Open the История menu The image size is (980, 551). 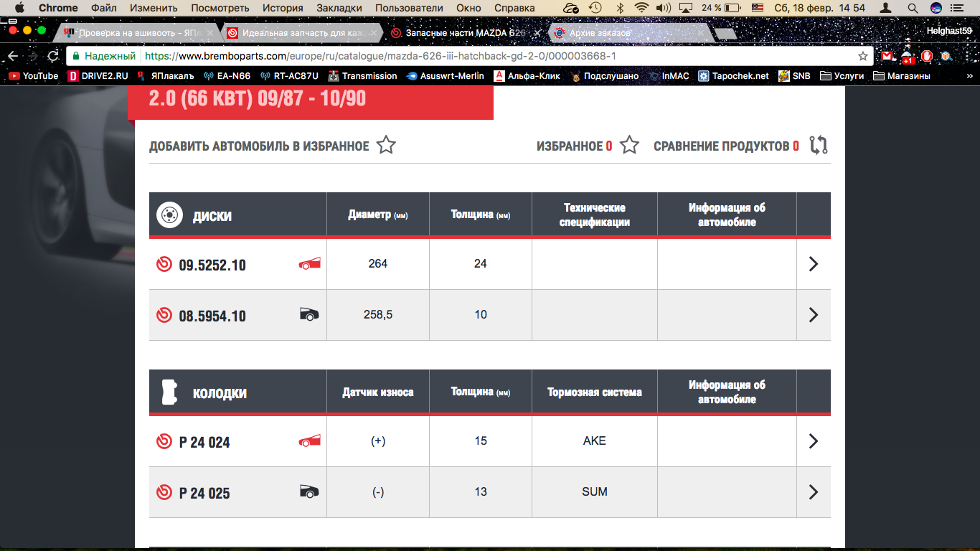click(283, 8)
